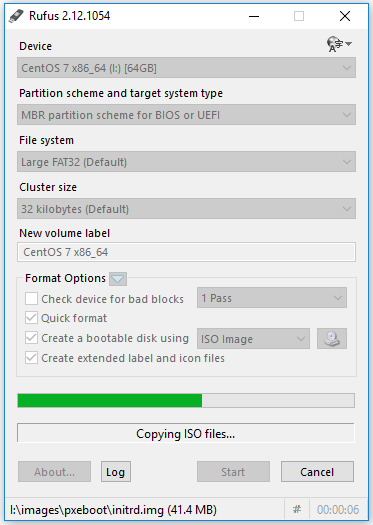Click the hash symbol in status bar

click(297, 509)
